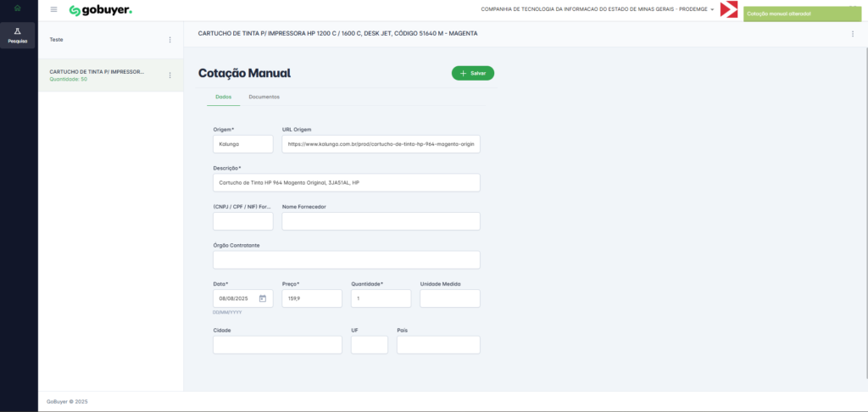Viewport: 868px width, 412px height.
Task: Click the Descrição text field
Action: [x=346, y=182]
